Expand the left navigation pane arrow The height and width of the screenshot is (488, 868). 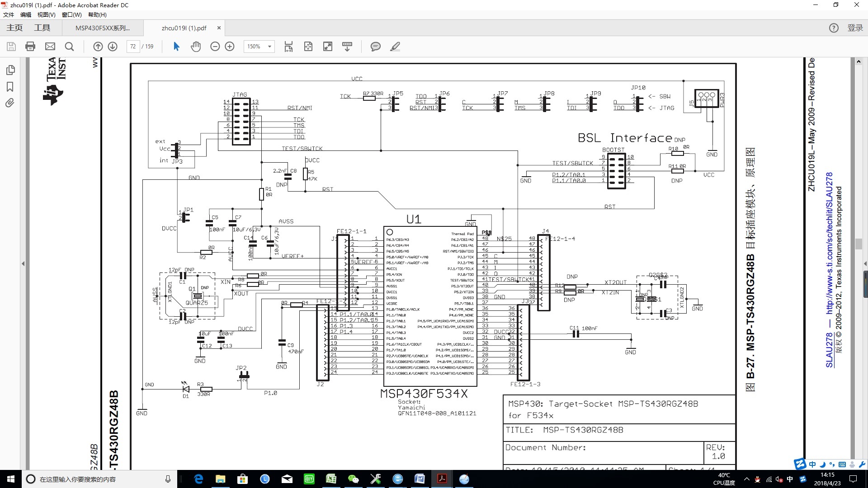(x=23, y=263)
